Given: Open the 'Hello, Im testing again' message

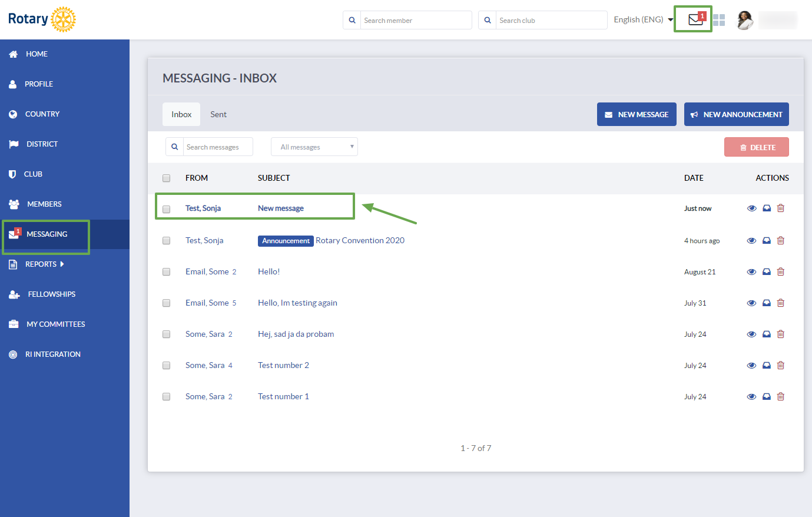Looking at the screenshot, I should [297, 303].
